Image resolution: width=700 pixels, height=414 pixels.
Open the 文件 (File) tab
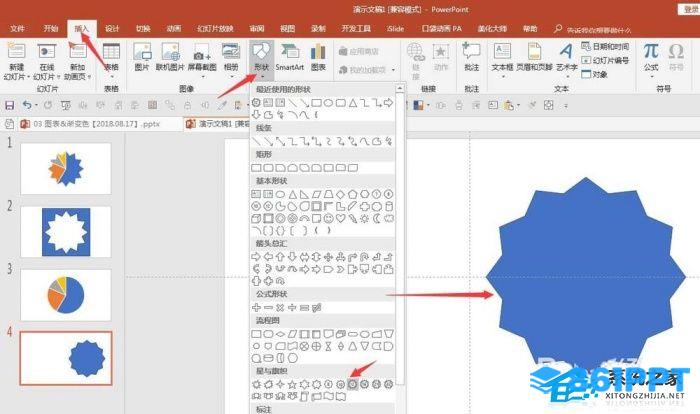(x=17, y=29)
